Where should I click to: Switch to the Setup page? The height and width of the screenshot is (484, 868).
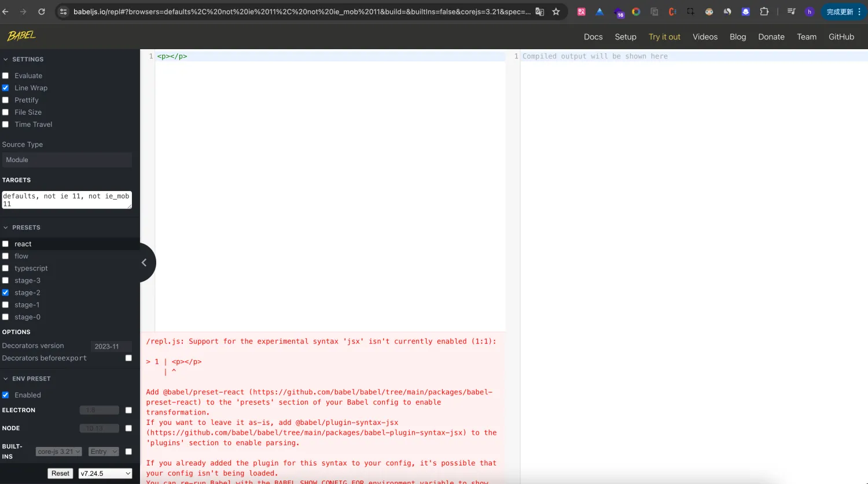click(x=626, y=36)
